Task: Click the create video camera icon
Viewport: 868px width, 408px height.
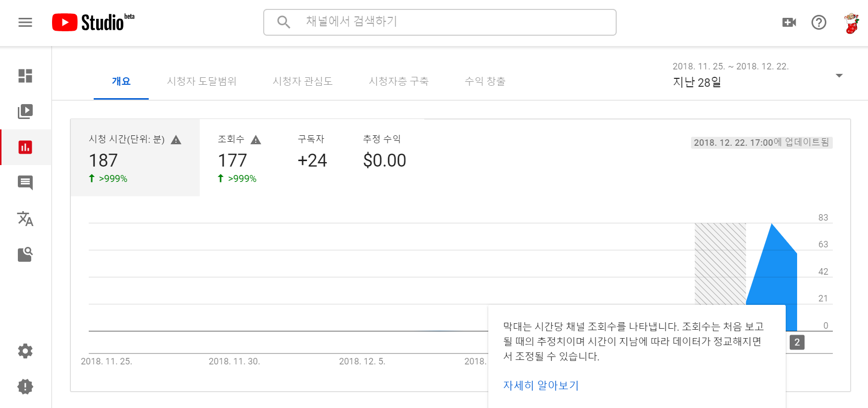Action: [789, 22]
